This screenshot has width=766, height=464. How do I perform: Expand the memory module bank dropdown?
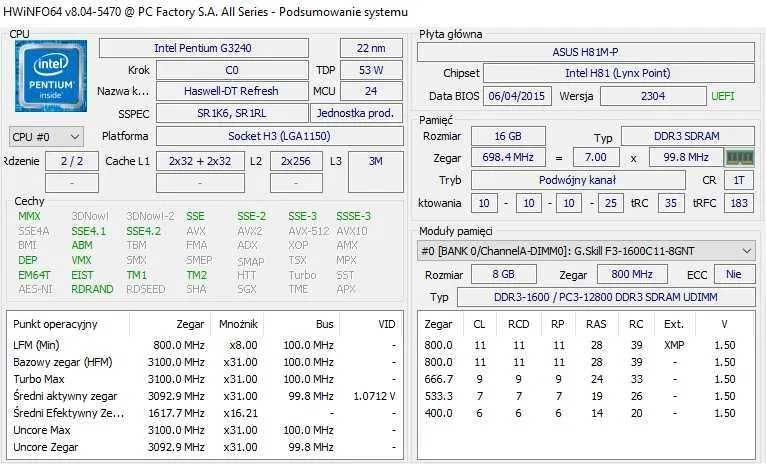point(585,251)
